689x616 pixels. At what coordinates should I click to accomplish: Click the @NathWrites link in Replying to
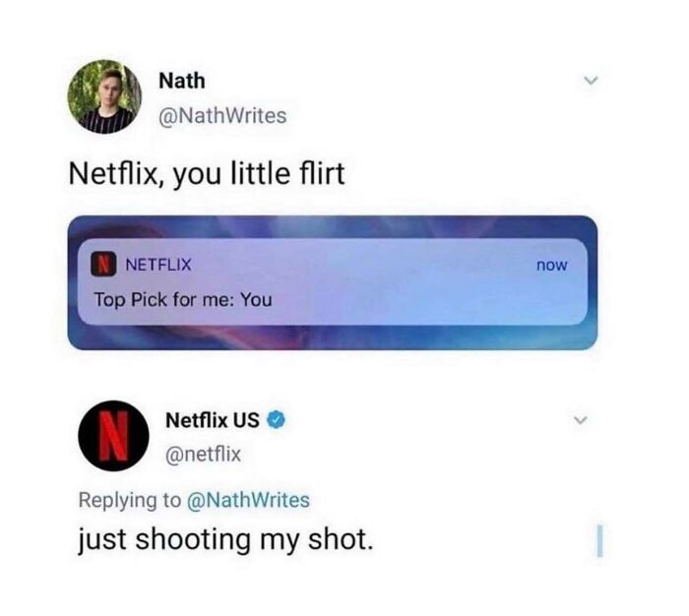coord(249,500)
